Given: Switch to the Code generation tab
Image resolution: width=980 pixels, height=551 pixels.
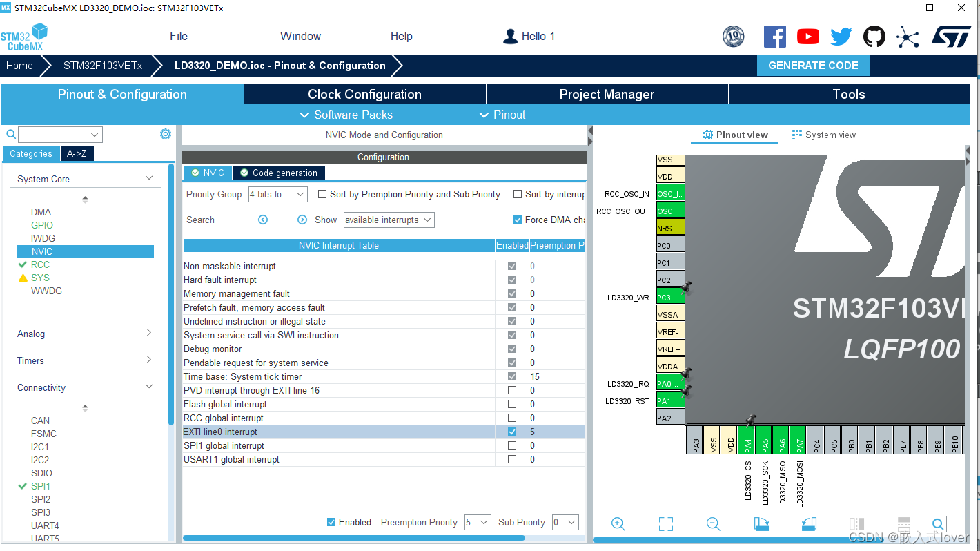Looking at the screenshot, I should [278, 173].
